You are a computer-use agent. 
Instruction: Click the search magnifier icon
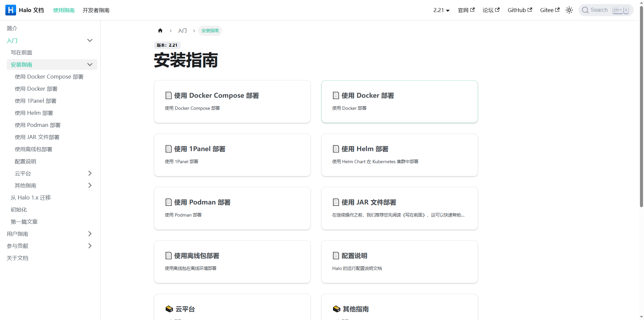click(585, 10)
